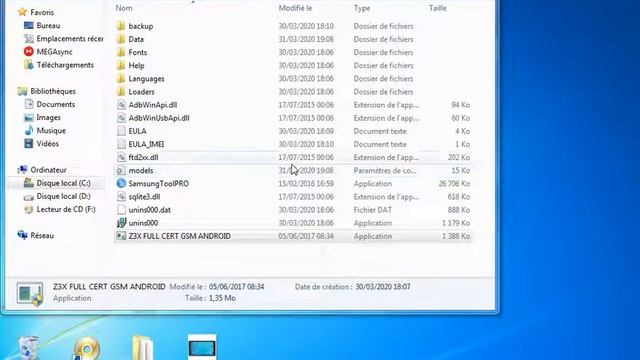Click the Fonts folder icon
The image size is (640, 360).
(x=121, y=52)
